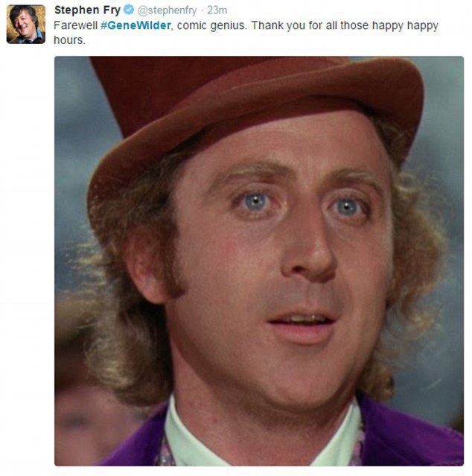This screenshot has height=476, width=472.
Task: Click the word Farewell in the tweet
Action: pyautogui.click(x=75, y=25)
